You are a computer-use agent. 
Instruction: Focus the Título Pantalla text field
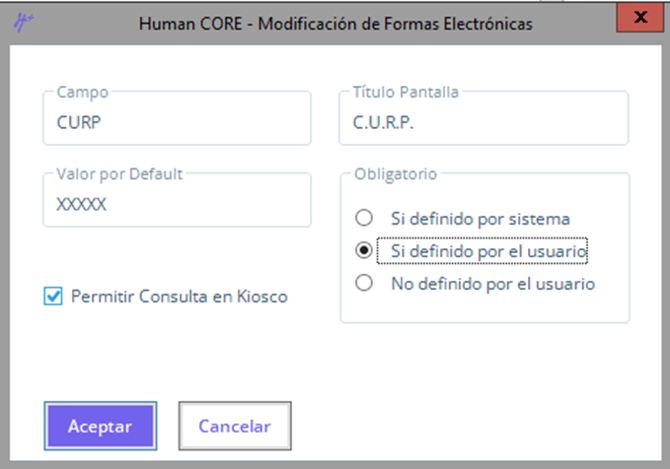[x=484, y=124]
